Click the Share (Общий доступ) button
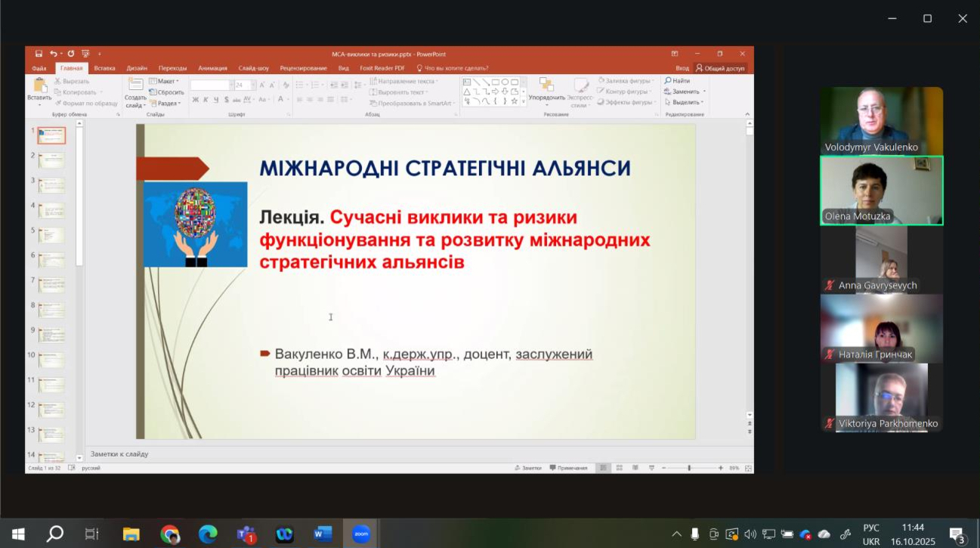Image resolution: width=980 pixels, height=548 pixels. pyautogui.click(x=720, y=68)
